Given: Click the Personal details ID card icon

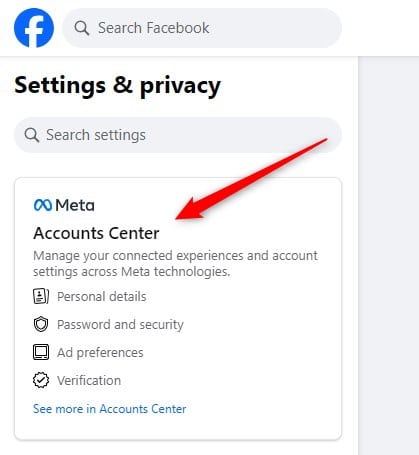Looking at the screenshot, I should tap(41, 296).
